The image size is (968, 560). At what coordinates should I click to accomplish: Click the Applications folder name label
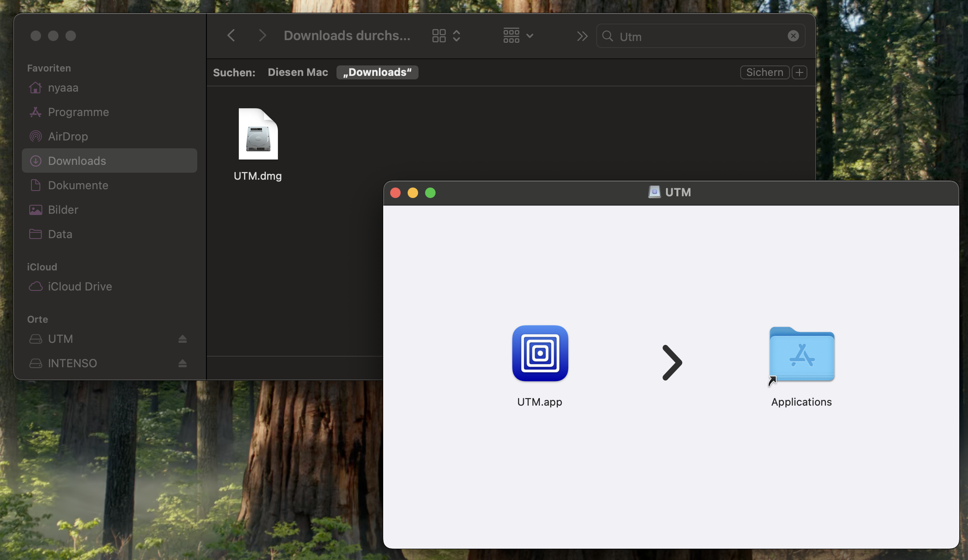point(802,402)
